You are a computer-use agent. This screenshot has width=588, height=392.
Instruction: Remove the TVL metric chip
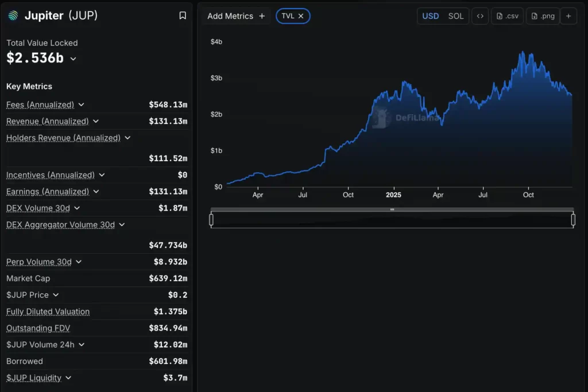pos(301,16)
